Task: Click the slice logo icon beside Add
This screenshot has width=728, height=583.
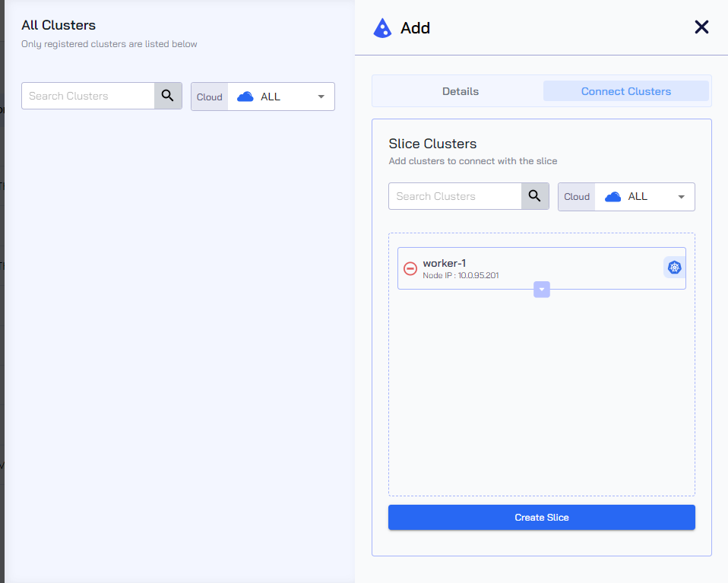Action: pyautogui.click(x=382, y=28)
